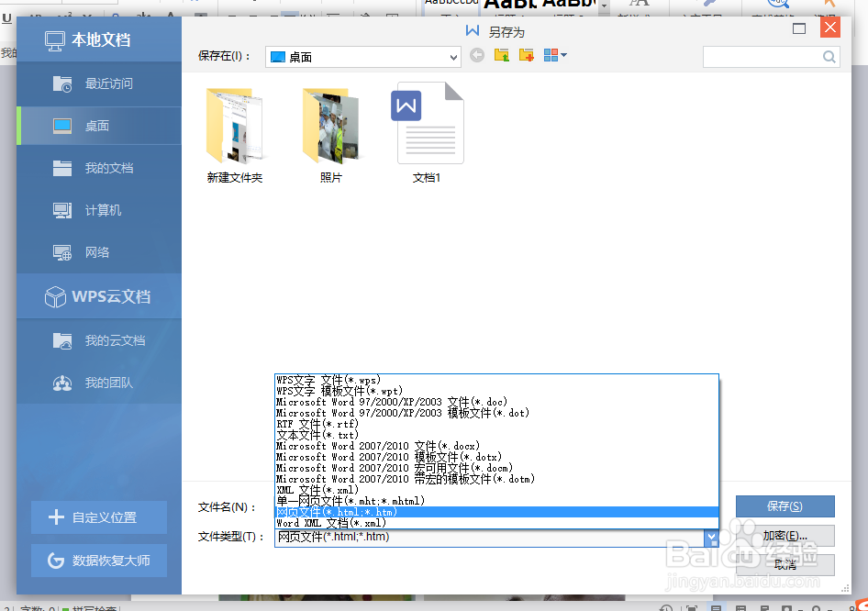
Task: Click the 本地文档 section header
Action: click(x=99, y=39)
